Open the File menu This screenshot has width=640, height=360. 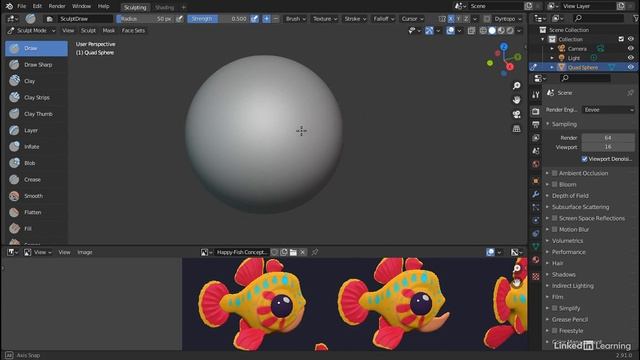21,6
